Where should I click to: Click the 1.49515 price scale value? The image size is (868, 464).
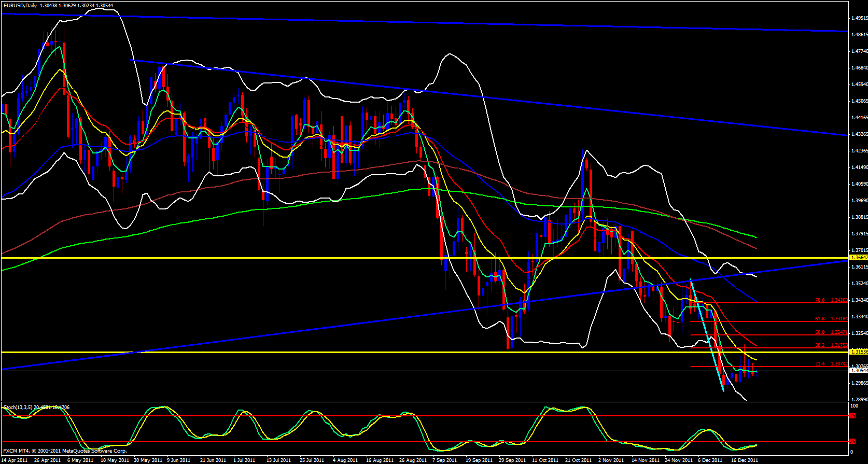[859, 18]
